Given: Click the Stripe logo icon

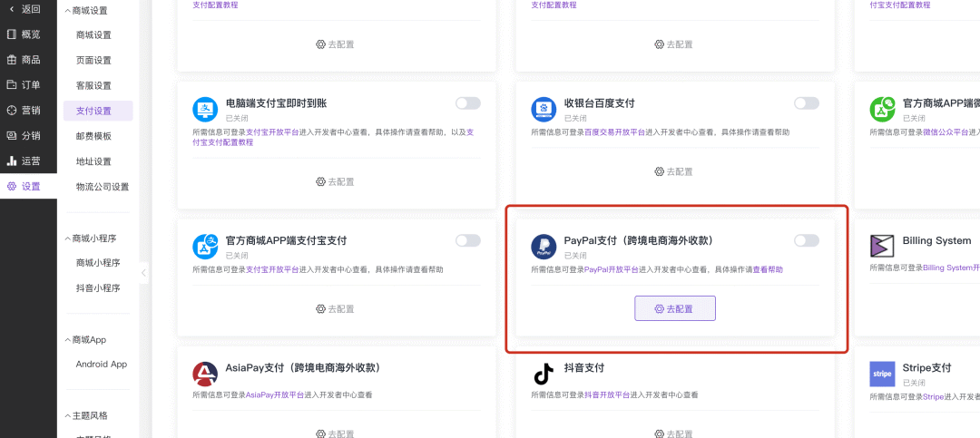Looking at the screenshot, I should 883,374.
